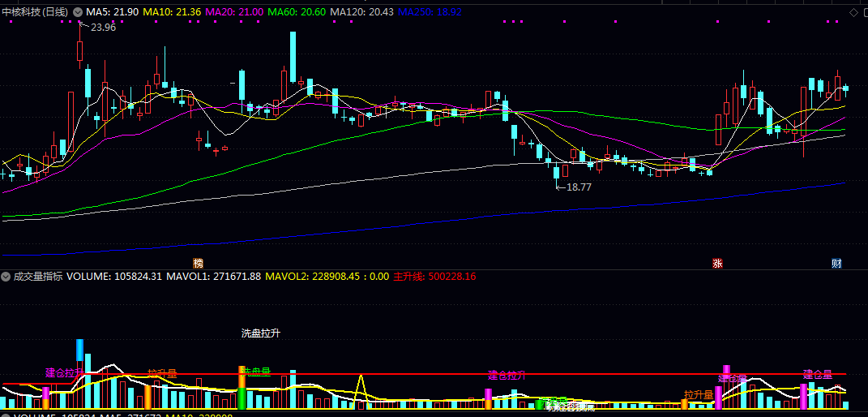The width and height of the screenshot is (868, 417).
Task: Click the MAVOL1: 271671.88 value
Action: (214, 277)
